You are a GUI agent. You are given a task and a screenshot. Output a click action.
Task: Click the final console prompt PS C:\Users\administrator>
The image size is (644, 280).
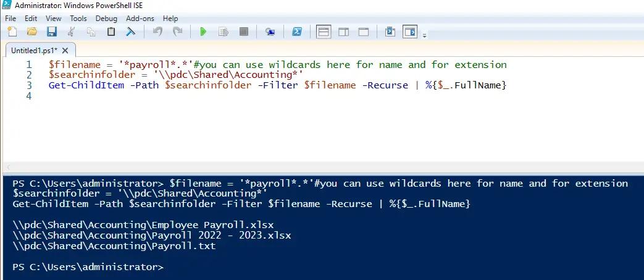tap(88, 267)
